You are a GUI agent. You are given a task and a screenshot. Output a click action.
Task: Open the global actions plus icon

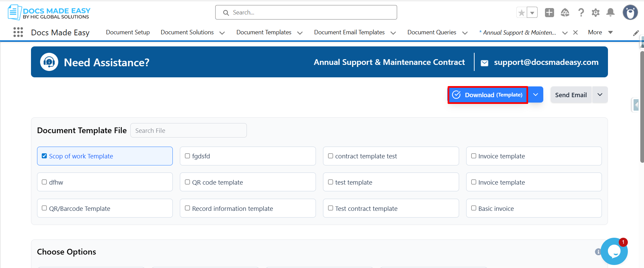click(x=549, y=13)
